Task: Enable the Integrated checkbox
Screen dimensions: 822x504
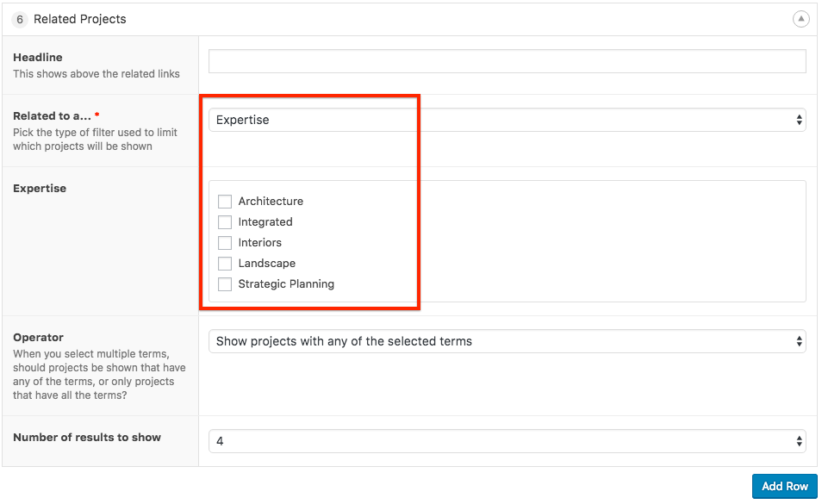Action: (225, 222)
